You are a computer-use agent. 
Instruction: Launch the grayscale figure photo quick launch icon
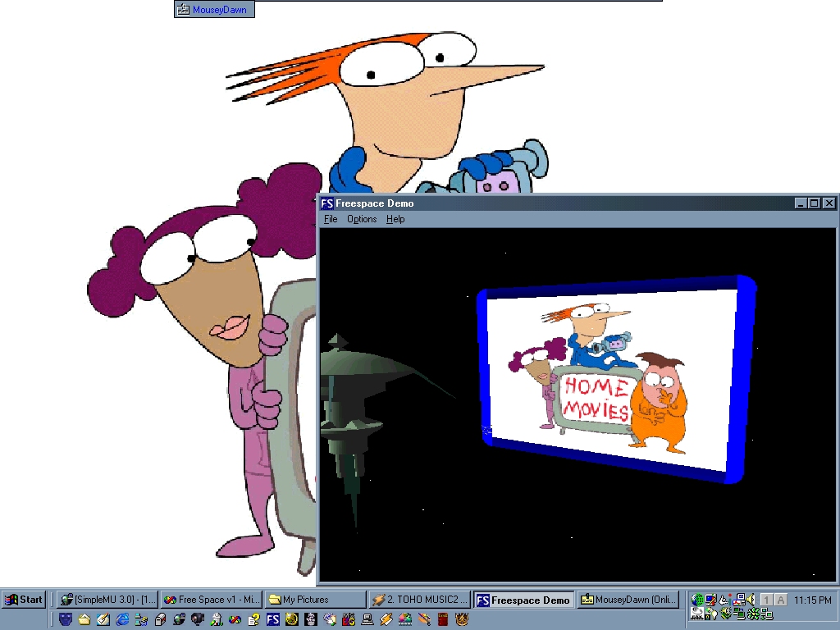(311, 619)
